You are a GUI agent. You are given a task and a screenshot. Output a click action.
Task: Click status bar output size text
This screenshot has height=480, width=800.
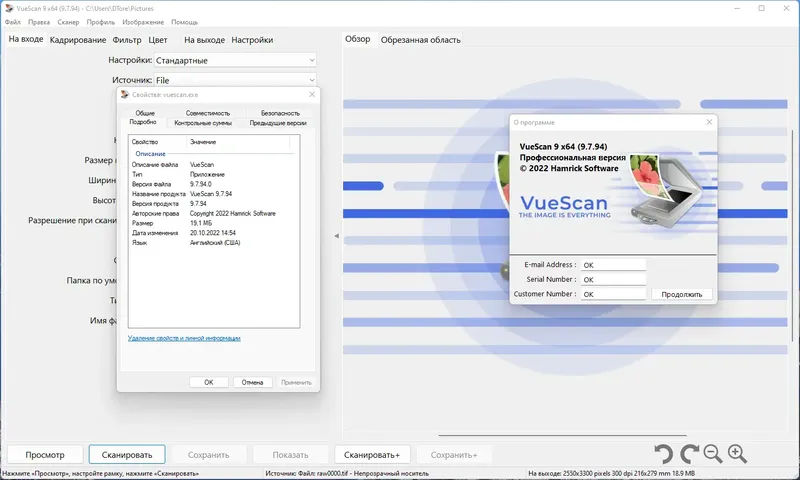coord(611,473)
